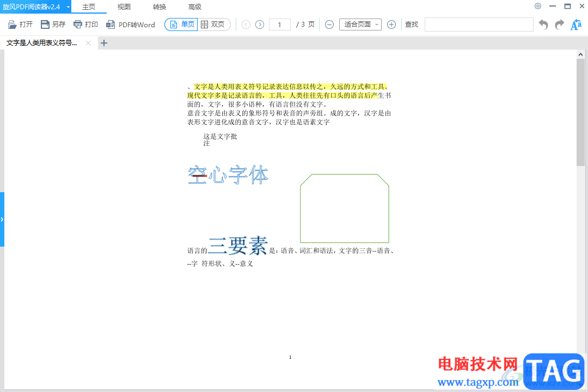588x392 pixels.
Task: Open the 转换 tab
Action: (x=160, y=7)
